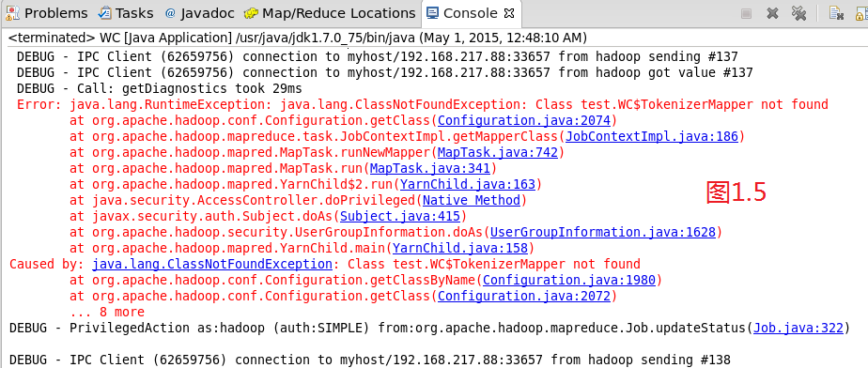Switch to the Problems tab
868x368 pixels.
(47, 13)
